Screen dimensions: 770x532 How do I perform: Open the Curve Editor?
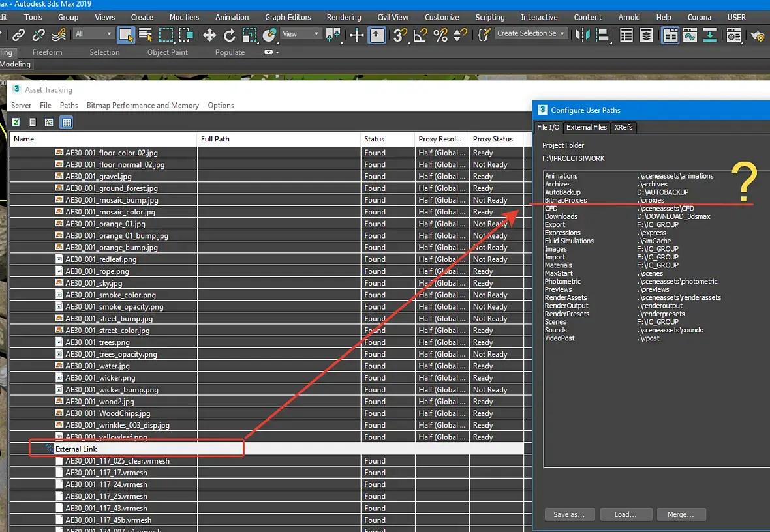click(690, 35)
